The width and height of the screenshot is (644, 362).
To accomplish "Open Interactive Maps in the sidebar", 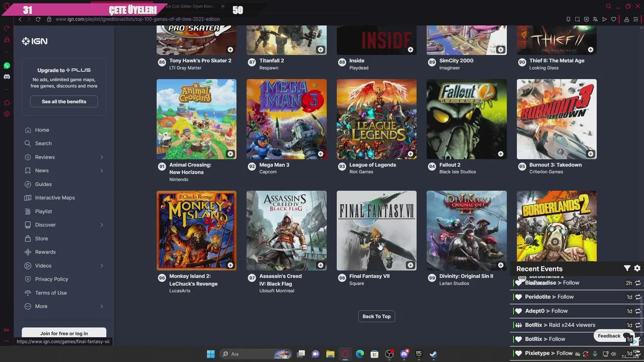I will click(55, 198).
